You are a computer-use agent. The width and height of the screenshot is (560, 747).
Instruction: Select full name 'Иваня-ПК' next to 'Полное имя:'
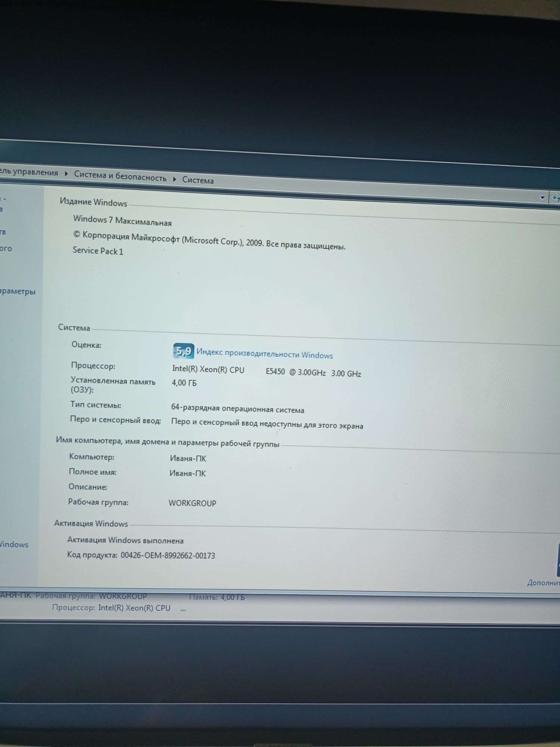click(x=188, y=473)
